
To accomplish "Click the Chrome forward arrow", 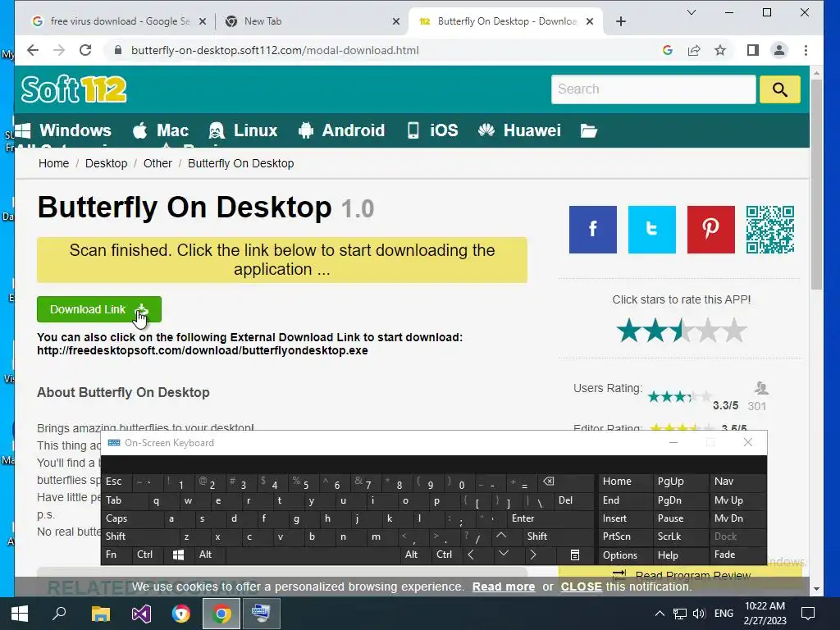I will (59, 50).
